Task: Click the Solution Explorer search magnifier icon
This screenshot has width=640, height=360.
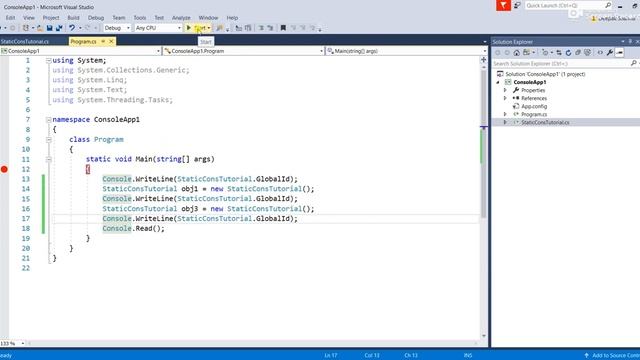Action: pyautogui.click(x=633, y=63)
